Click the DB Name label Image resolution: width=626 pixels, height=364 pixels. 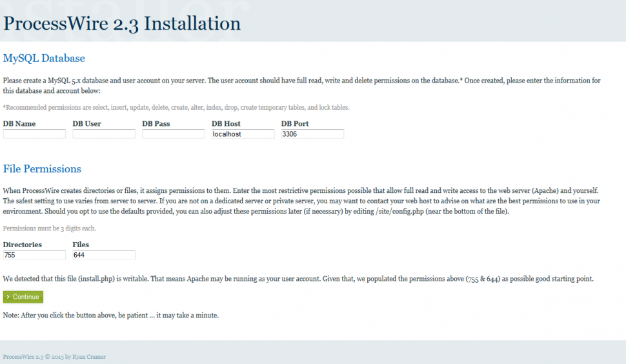[x=19, y=123]
